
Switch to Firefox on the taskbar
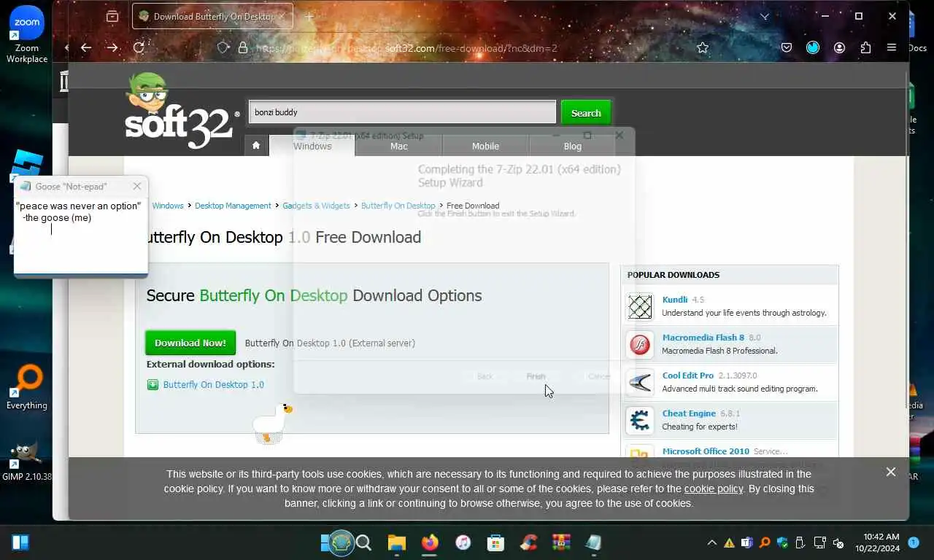point(430,542)
